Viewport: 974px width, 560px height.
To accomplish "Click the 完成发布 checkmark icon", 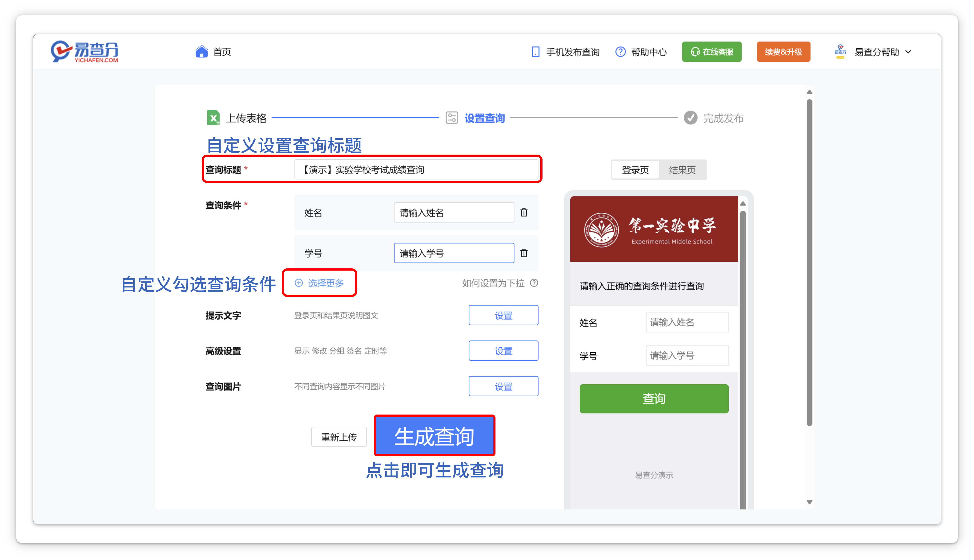I will tap(690, 118).
